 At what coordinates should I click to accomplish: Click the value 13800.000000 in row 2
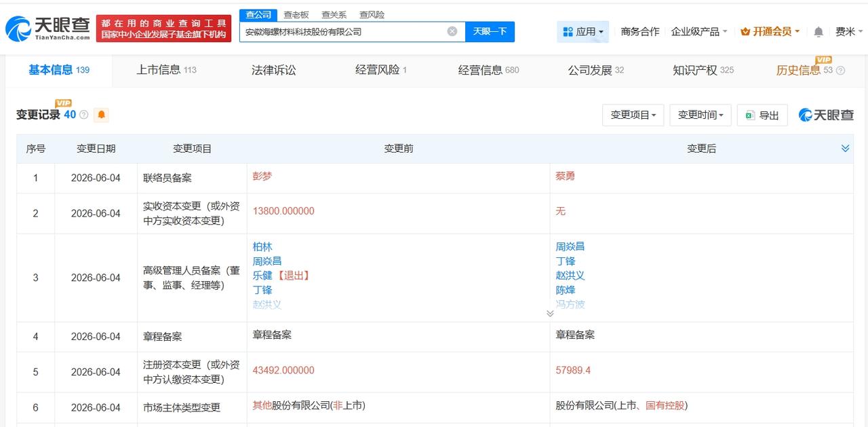(283, 211)
